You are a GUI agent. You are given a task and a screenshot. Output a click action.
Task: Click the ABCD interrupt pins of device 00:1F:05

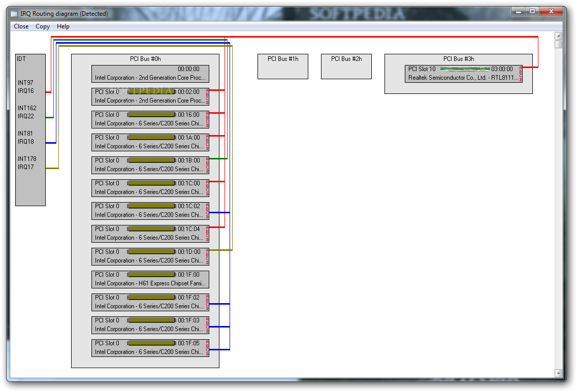pos(207,347)
